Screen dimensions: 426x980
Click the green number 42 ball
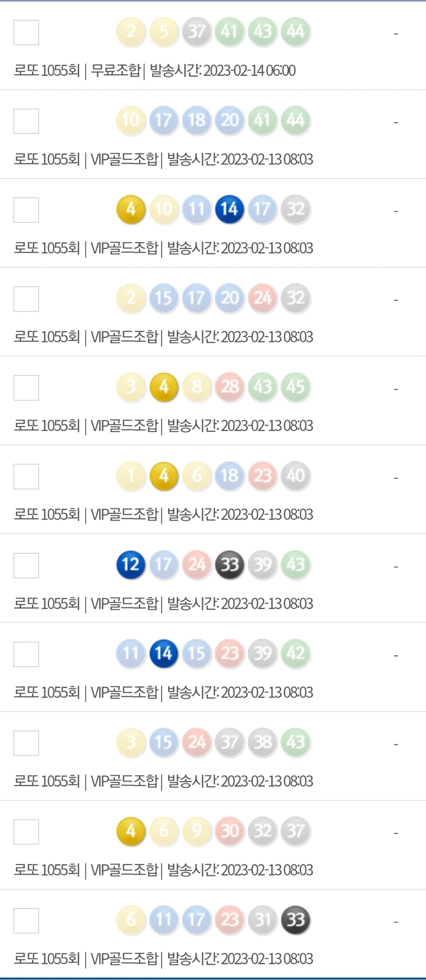point(296,654)
